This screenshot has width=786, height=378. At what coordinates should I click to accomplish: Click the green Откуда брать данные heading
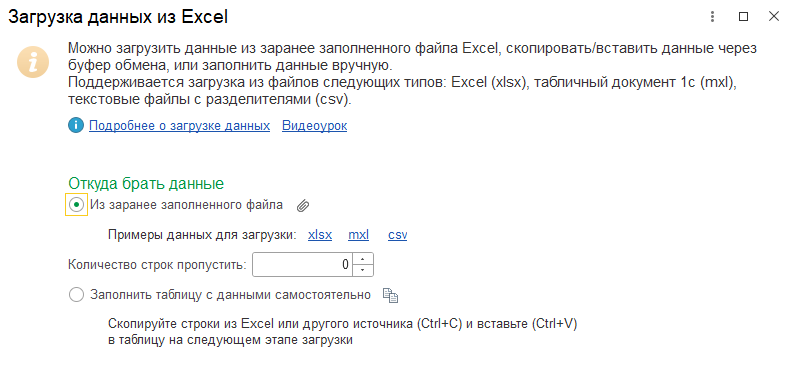coord(146,183)
